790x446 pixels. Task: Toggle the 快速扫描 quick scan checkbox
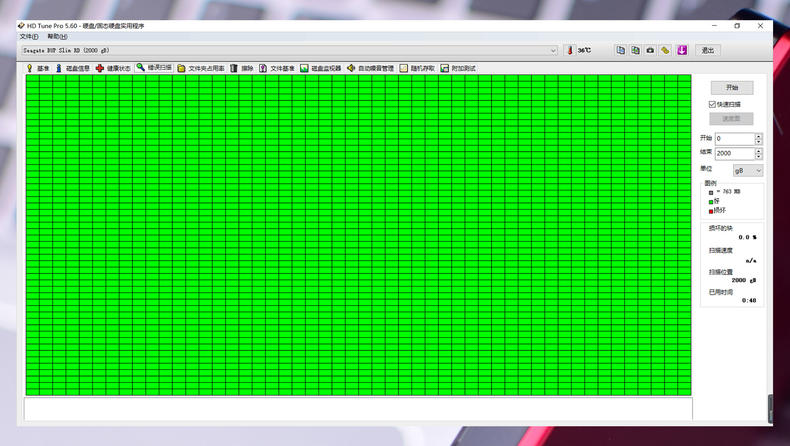[x=713, y=104]
